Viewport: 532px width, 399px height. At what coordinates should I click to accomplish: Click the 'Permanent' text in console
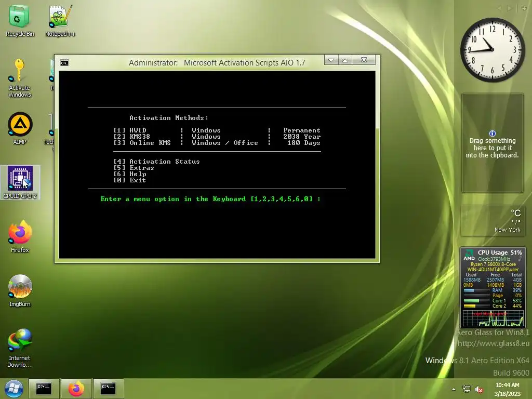tap(302, 130)
